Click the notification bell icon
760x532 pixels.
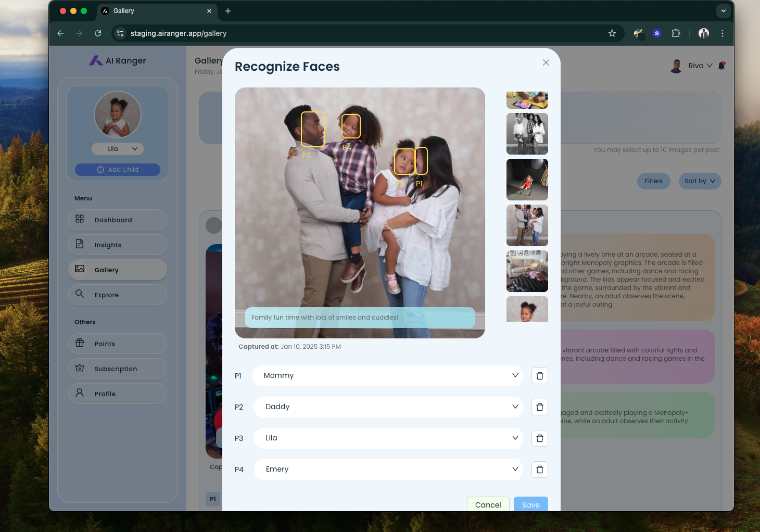[x=721, y=66]
